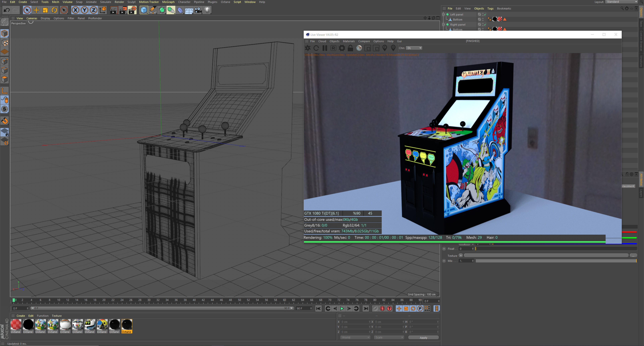Image resolution: width=644 pixels, height=346 pixels.
Task: Click the Send to Live Viewer icon
Action: coord(308,48)
